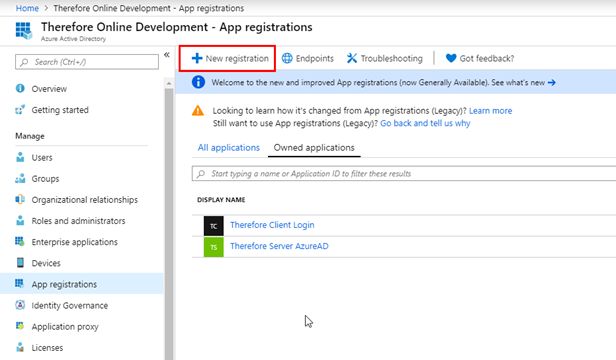Viewport: 616px width, 360px height.
Task: Open Application proxy in the sidebar
Action: coord(65,327)
